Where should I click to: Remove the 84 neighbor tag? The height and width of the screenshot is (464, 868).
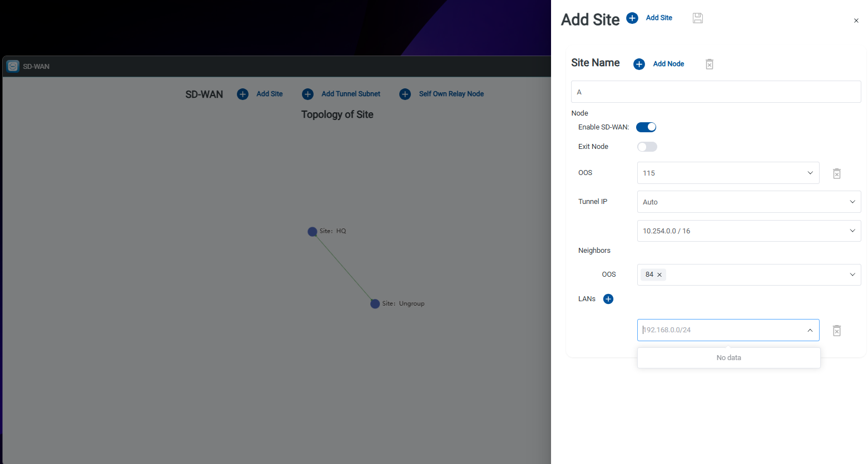pos(659,275)
